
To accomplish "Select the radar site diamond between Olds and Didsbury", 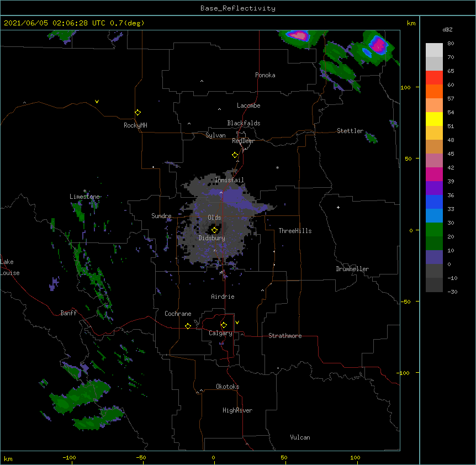I will 214,230.
